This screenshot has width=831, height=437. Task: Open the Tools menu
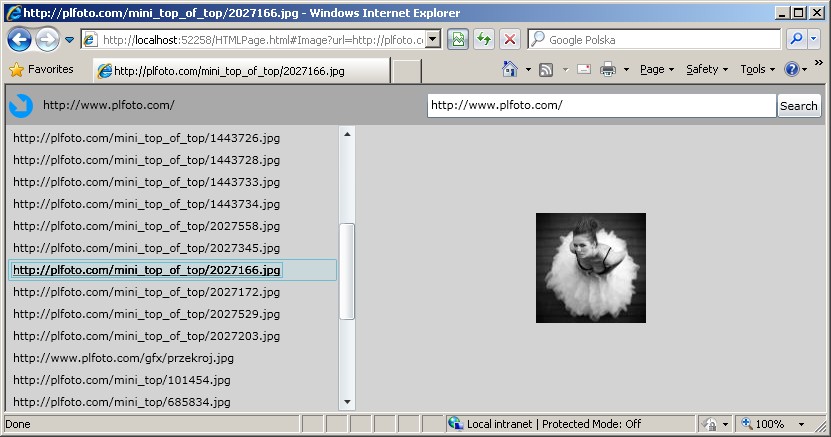[x=757, y=69]
